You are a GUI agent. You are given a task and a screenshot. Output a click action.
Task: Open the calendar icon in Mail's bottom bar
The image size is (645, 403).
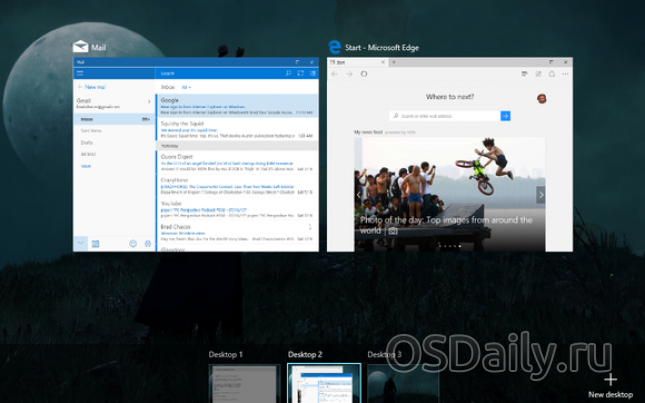[96, 243]
